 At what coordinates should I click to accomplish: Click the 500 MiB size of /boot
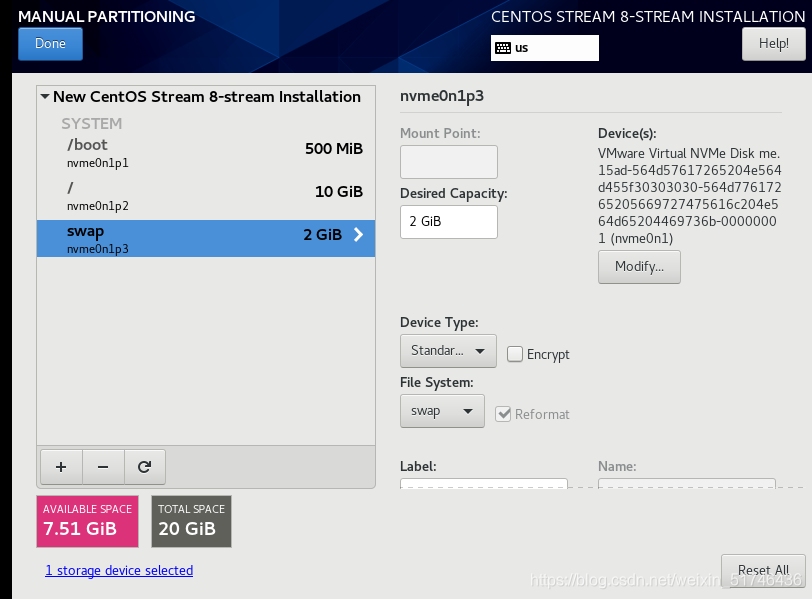[334, 149]
